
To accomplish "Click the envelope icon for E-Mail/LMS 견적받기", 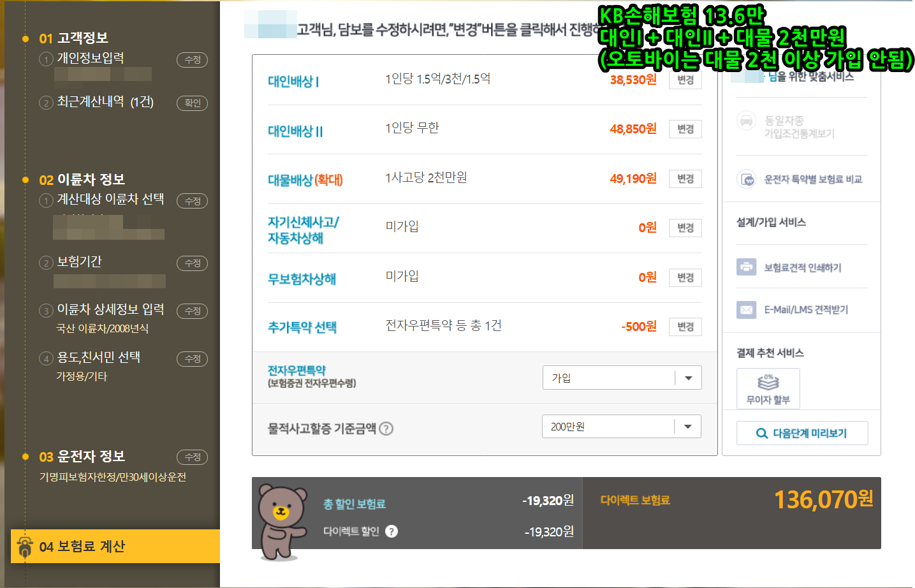I will pos(746,309).
